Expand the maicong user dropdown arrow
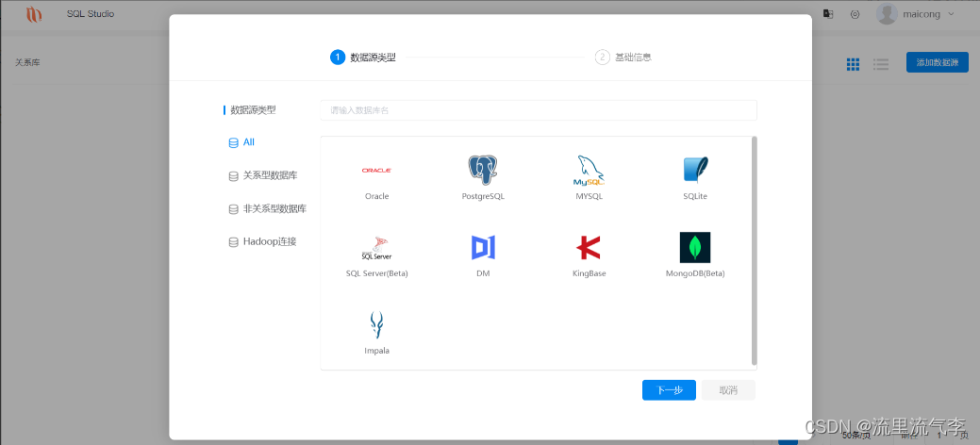Screen dimensions: 980x445 coord(952,14)
